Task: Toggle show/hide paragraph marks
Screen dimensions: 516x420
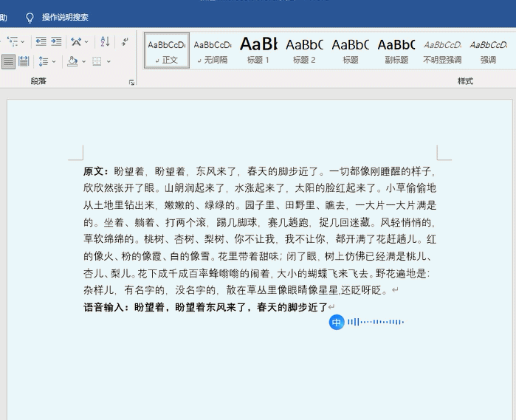Action: click(125, 42)
